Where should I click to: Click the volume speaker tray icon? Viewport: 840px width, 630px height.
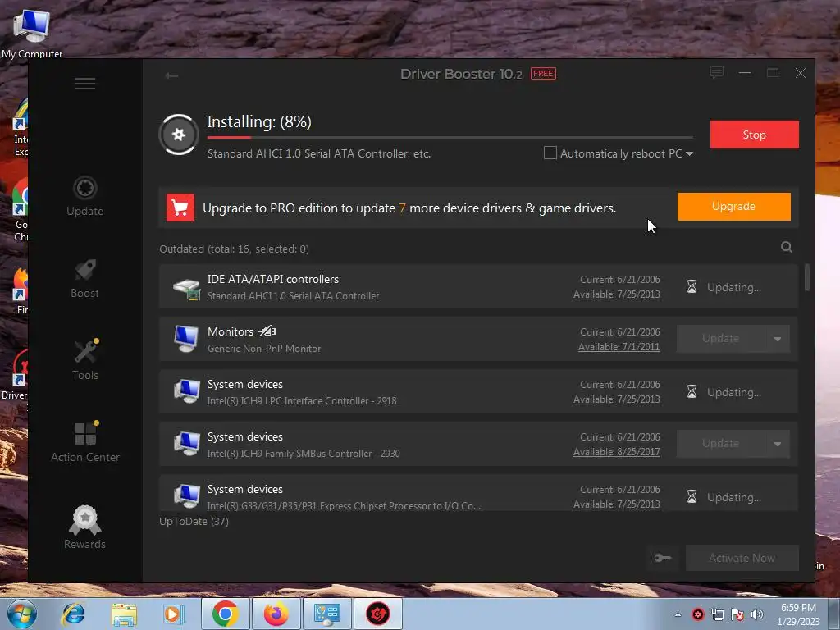tap(757, 614)
